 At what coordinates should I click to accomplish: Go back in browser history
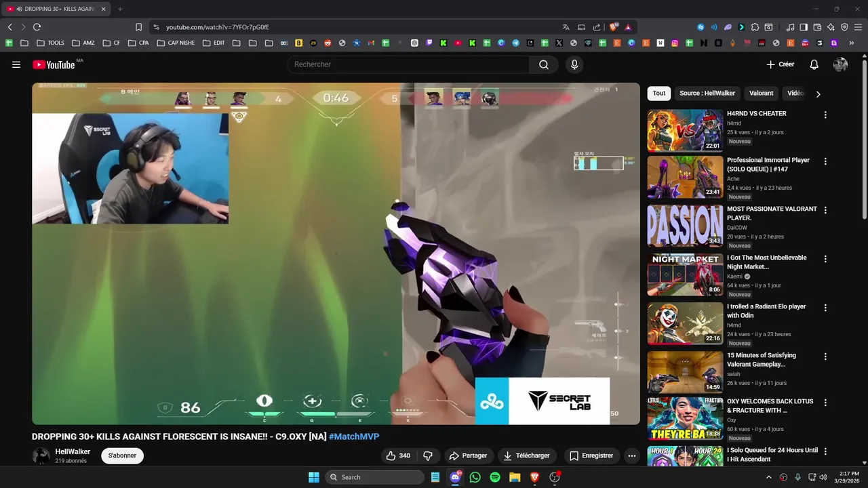coord(9,27)
